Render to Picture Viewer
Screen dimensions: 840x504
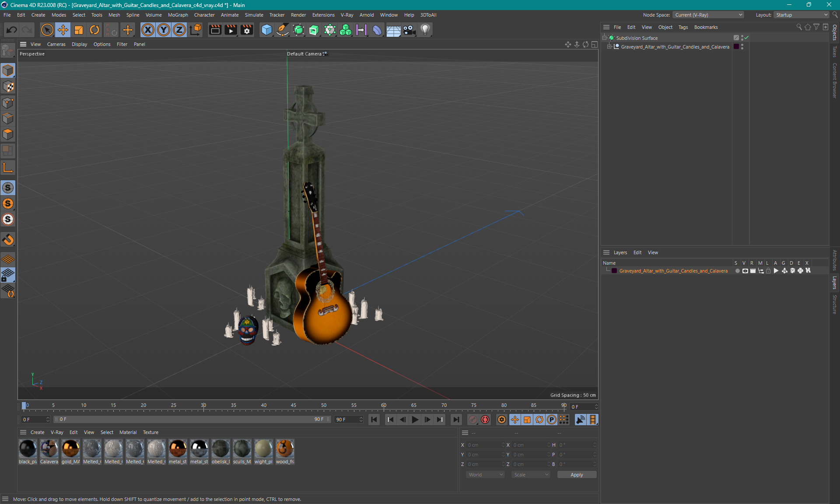point(231,30)
